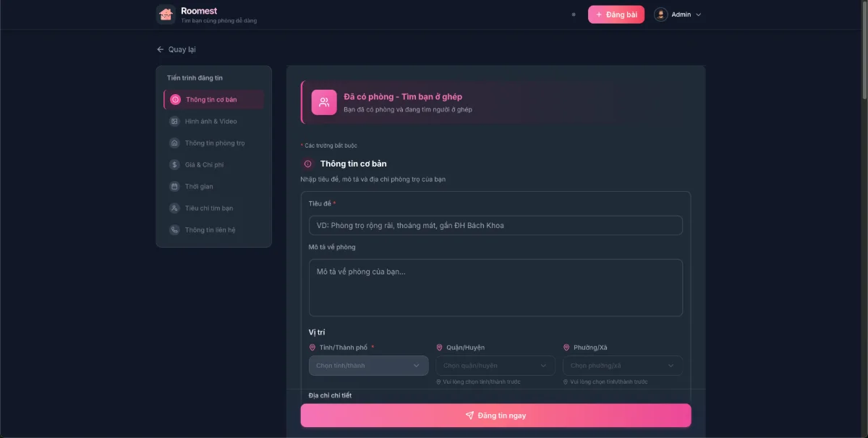This screenshot has width=868, height=438.
Task: Open the Chọn tỉnh/thành dropdown
Action: pos(368,366)
